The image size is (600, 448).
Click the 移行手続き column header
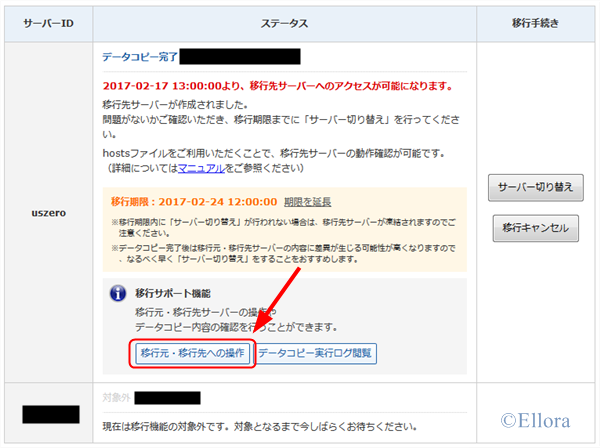coord(535,24)
